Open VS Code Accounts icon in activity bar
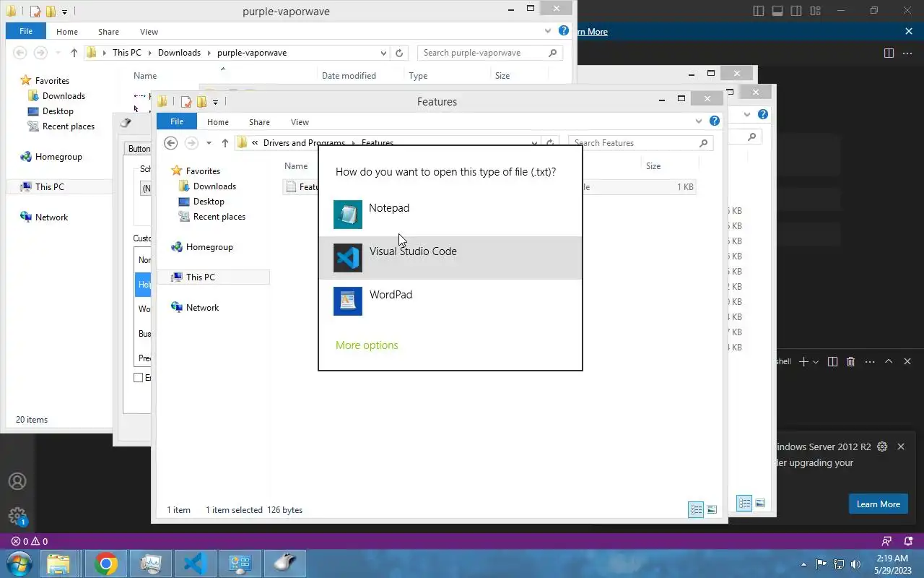Screen dimensions: 924x578 pyautogui.click(x=17, y=481)
